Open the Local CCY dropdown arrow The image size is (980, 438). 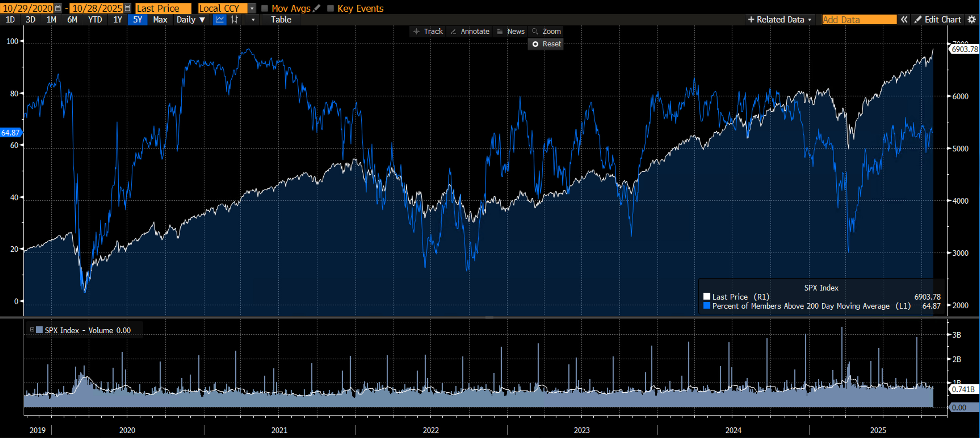pyautogui.click(x=252, y=8)
